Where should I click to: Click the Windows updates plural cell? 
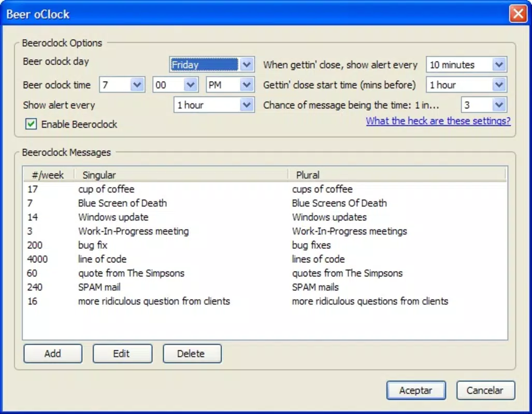[329, 217]
